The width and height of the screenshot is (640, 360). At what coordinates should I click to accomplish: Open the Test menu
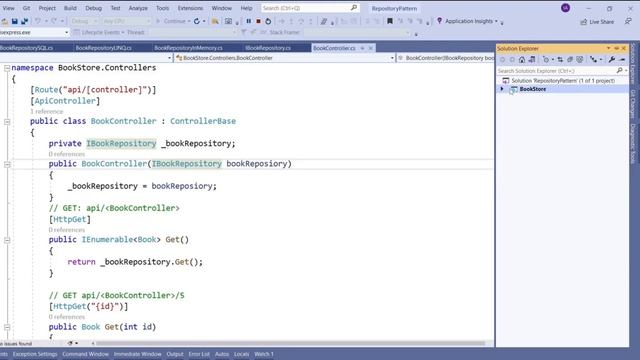coord(116,8)
